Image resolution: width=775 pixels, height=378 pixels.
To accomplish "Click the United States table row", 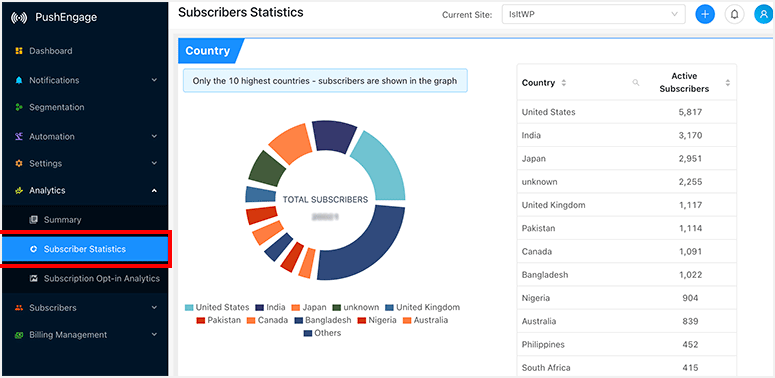I will pos(627,112).
